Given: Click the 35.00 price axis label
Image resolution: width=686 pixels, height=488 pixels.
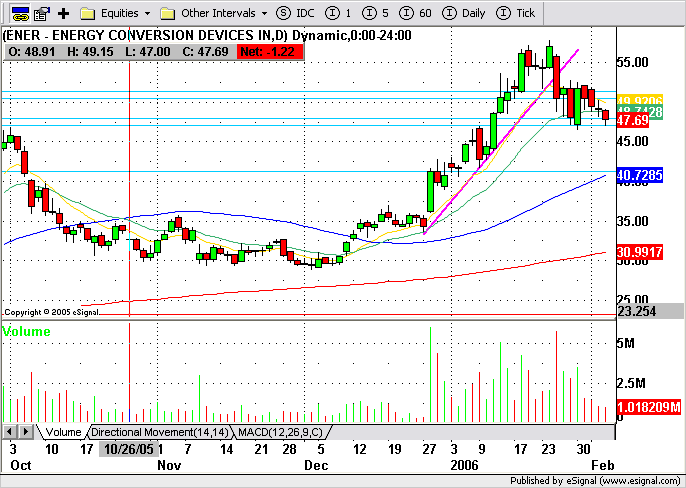Looking at the screenshot, I should [633, 221].
